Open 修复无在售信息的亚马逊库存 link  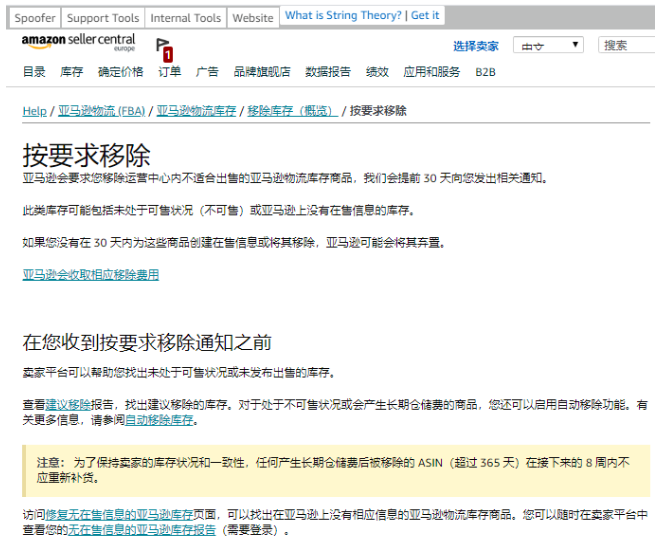[x=119, y=515]
